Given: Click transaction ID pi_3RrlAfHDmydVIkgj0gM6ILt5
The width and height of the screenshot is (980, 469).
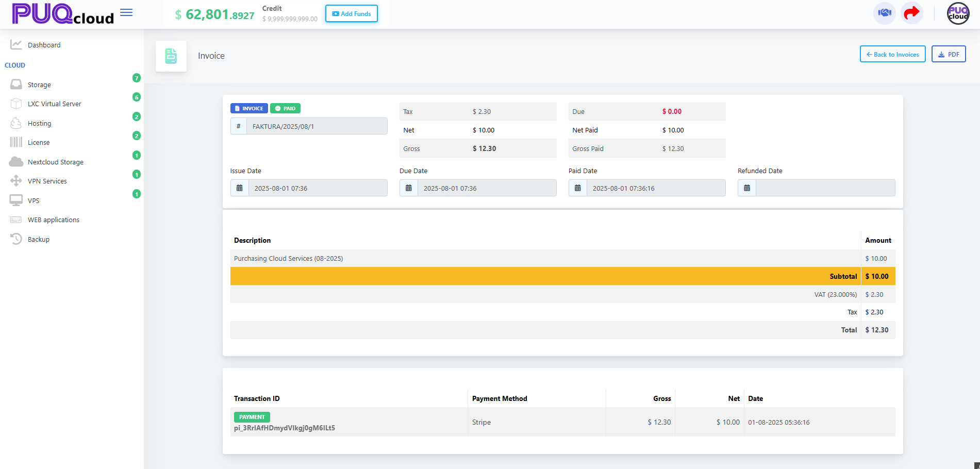Looking at the screenshot, I should point(285,428).
